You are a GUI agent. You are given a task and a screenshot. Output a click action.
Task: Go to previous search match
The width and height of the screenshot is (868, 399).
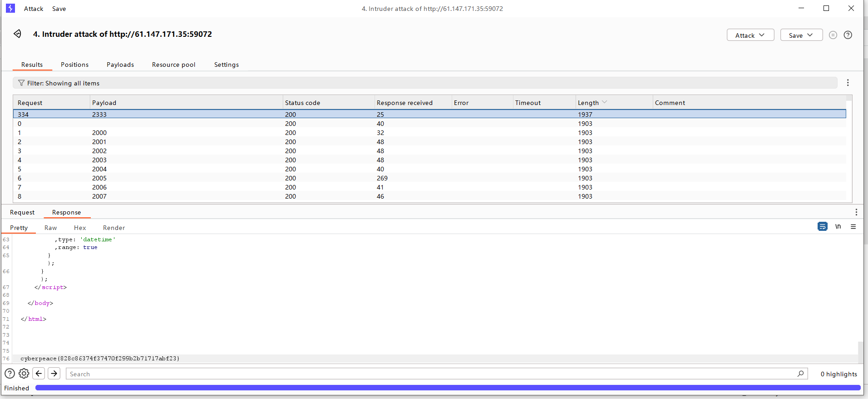pos(39,374)
